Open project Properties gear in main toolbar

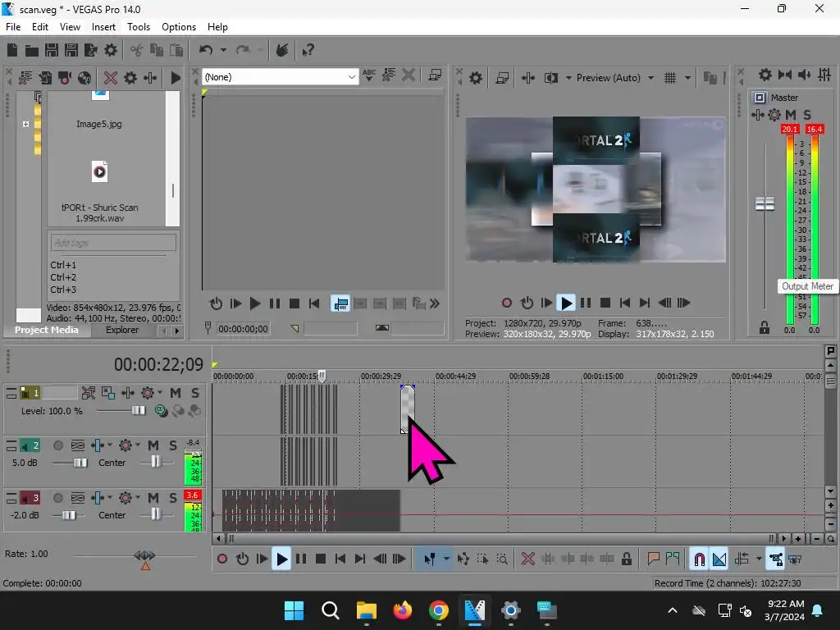[x=111, y=50]
